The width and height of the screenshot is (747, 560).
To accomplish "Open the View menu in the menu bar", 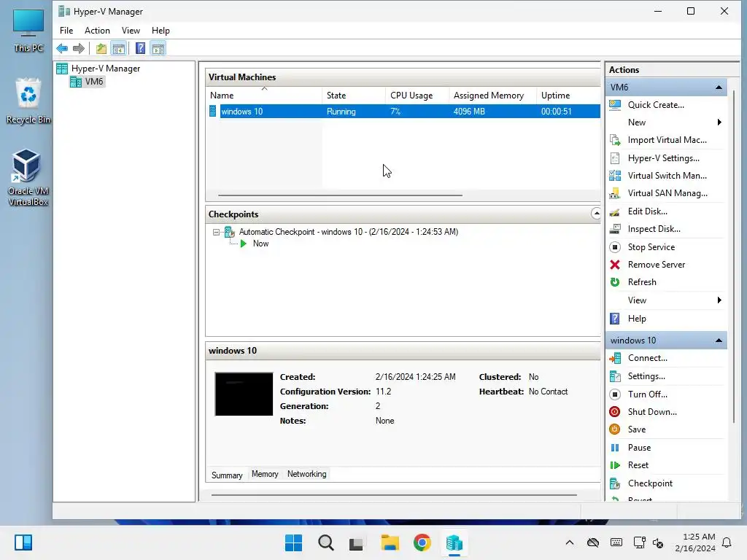I will (131, 31).
